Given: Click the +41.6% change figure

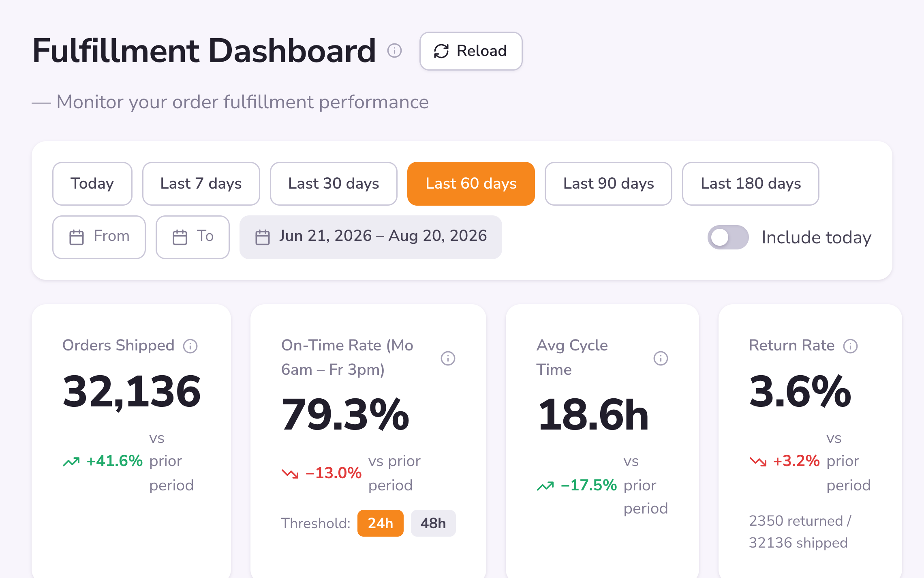Looking at the screenshot, I should [114, 461].
